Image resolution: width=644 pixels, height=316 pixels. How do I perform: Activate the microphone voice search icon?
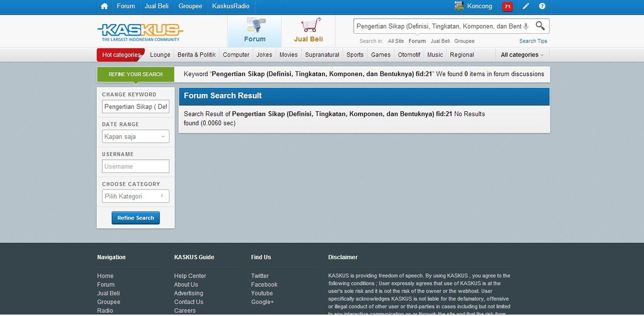(x=526, y=26)
